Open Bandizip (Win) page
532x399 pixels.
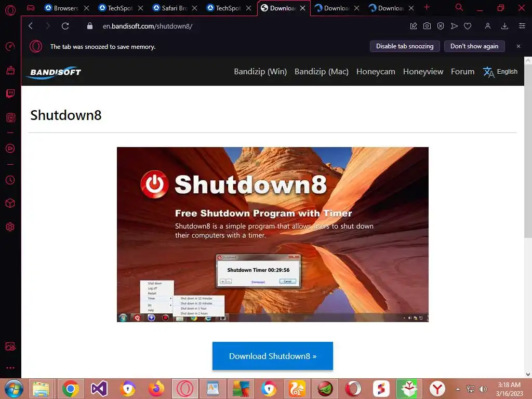[260, 72]
